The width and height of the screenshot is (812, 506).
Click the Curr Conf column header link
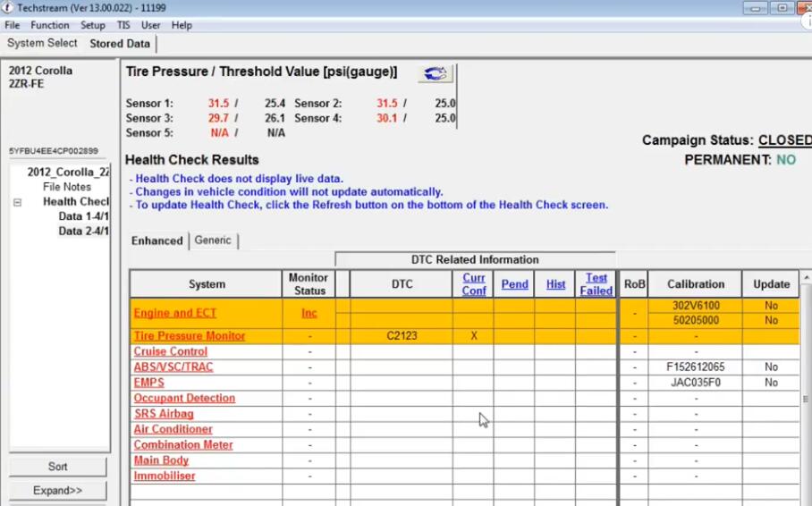tap(474, 283)
